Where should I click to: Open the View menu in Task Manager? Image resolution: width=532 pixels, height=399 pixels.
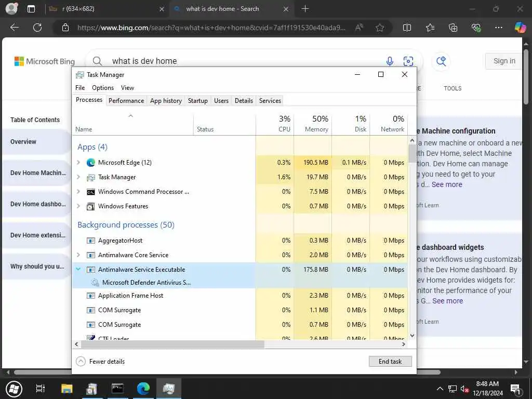(x=128, y=88)
